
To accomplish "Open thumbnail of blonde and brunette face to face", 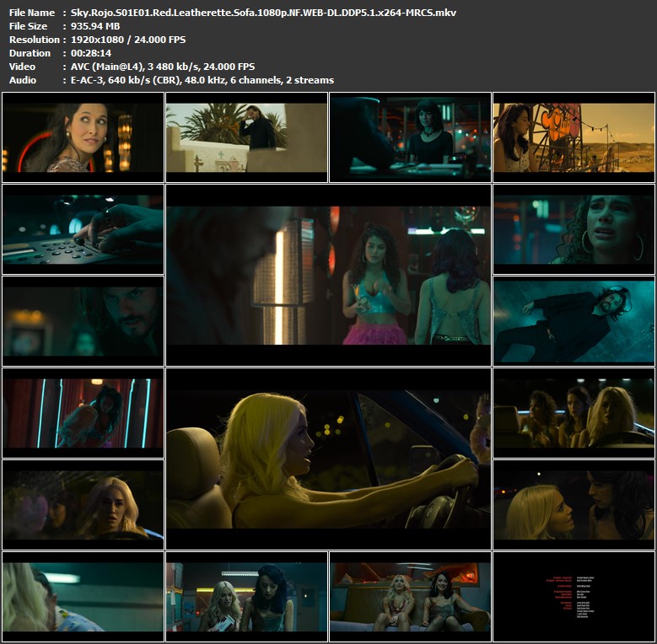I will tap(574, 505).
